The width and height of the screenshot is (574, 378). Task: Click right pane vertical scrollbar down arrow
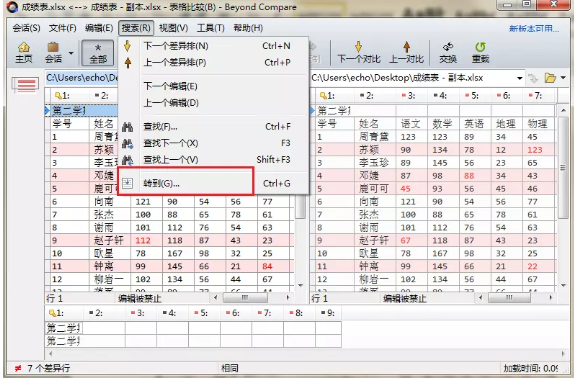click(563, 285)
